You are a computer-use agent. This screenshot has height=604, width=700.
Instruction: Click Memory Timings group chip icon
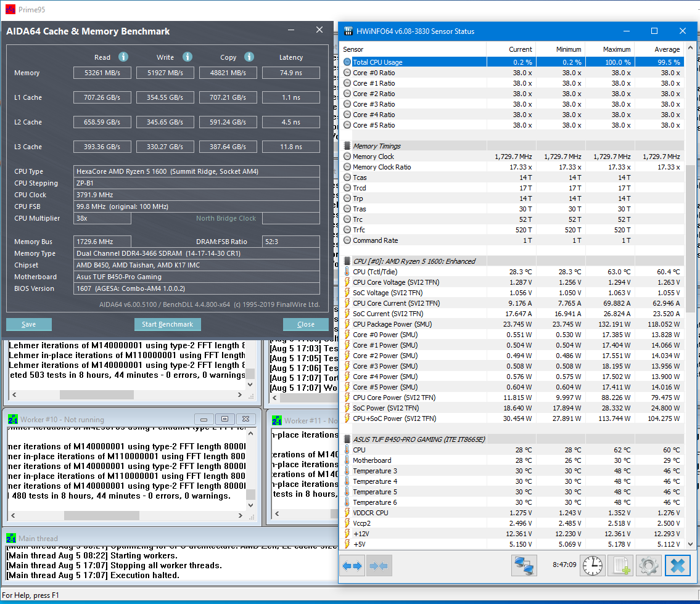347,146
